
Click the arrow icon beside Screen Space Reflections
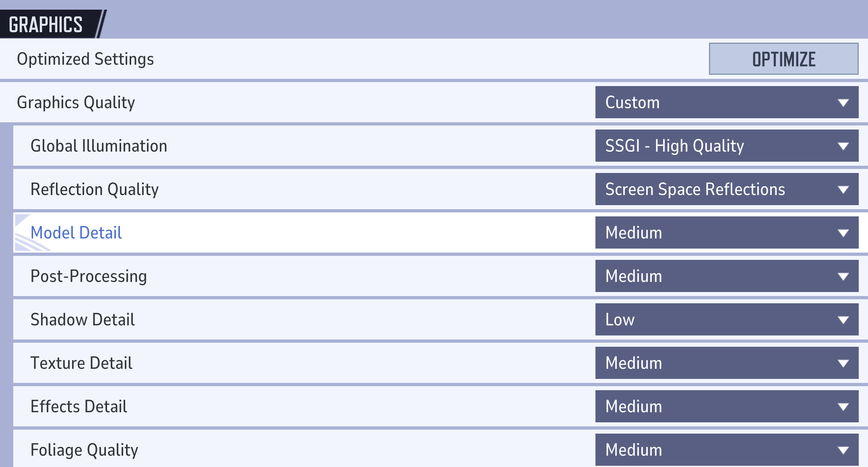pyautogui.click(x=843, y=189)
